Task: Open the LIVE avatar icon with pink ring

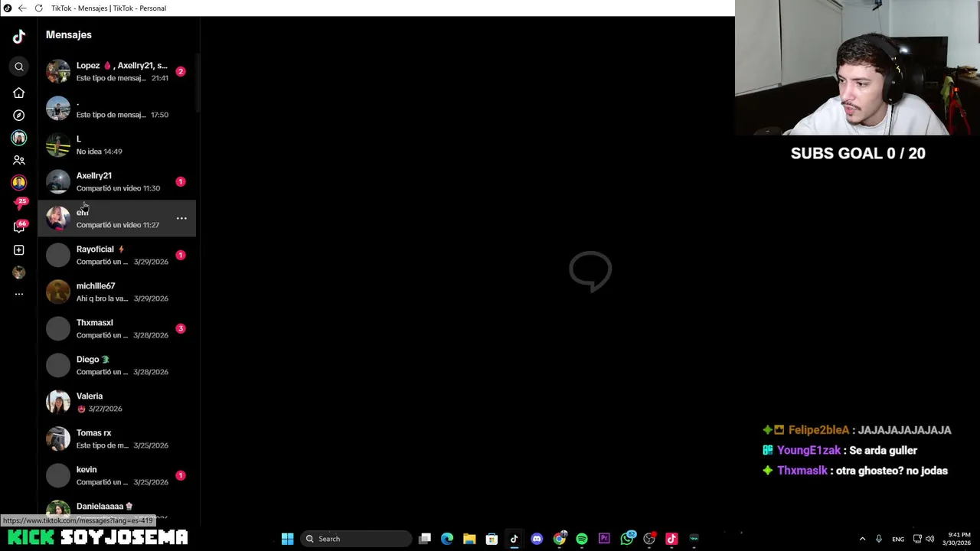Action: pyautogui.click(x=19, y=182)
